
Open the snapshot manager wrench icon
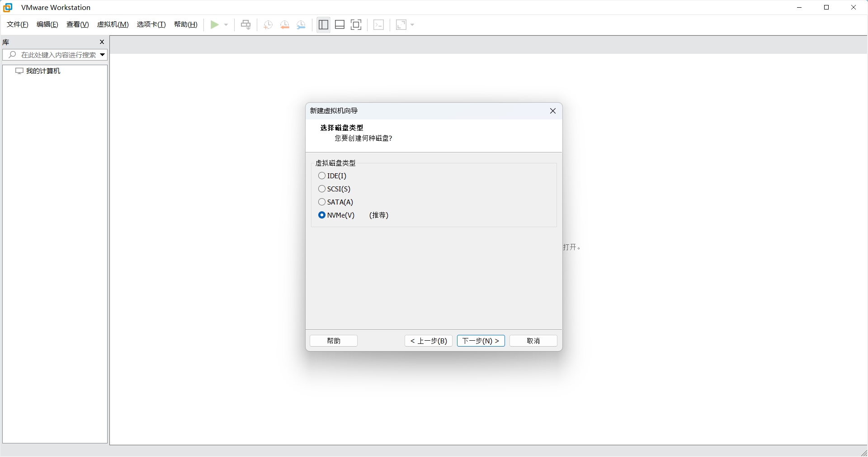pyautogui.click(x=301, y=24)
